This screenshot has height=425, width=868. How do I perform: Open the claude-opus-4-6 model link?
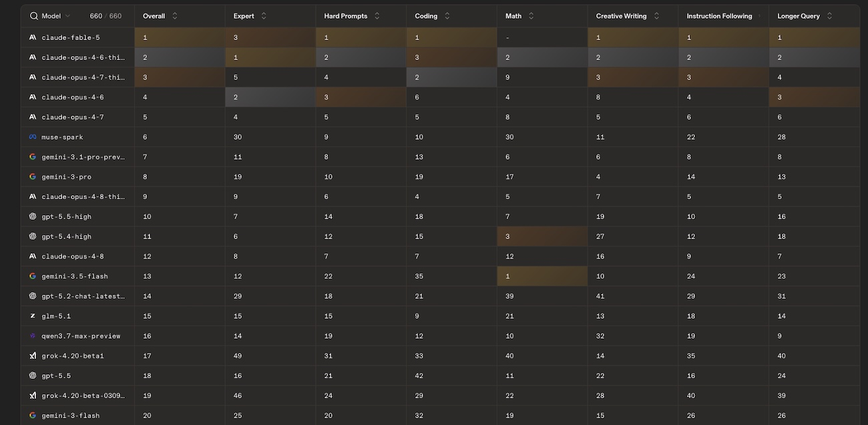[73, 97]
